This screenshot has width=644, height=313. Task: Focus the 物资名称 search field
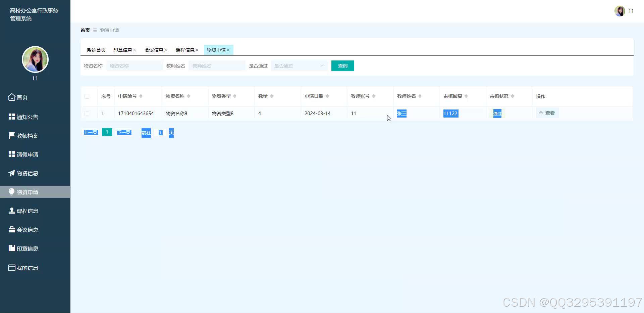point(135,66)
